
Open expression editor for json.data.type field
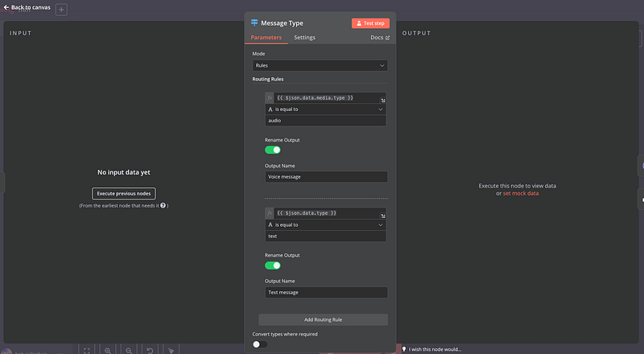coord(383,216)
